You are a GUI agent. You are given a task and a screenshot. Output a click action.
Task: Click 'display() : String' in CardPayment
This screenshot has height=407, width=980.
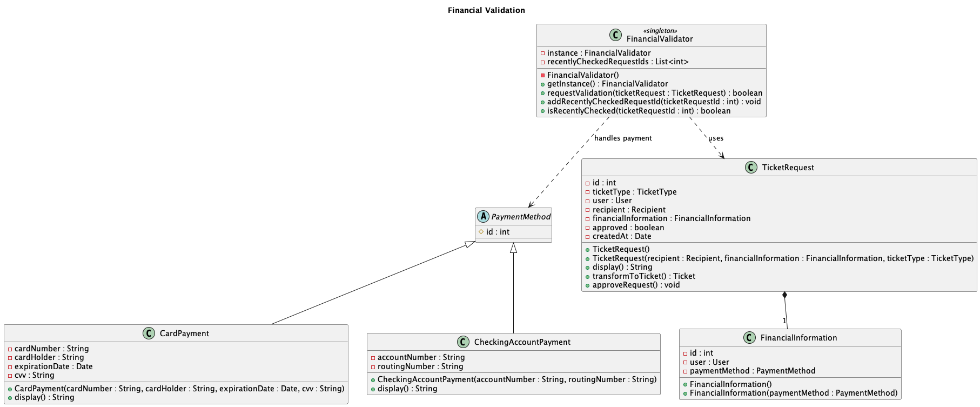(44, 397)
